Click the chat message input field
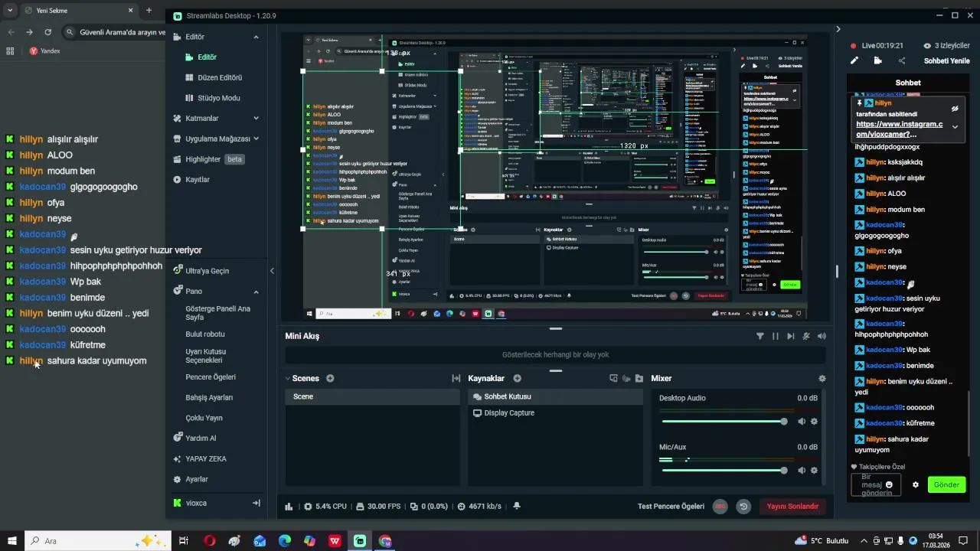This screenshot has height=551, width=980. click(876, 484)
